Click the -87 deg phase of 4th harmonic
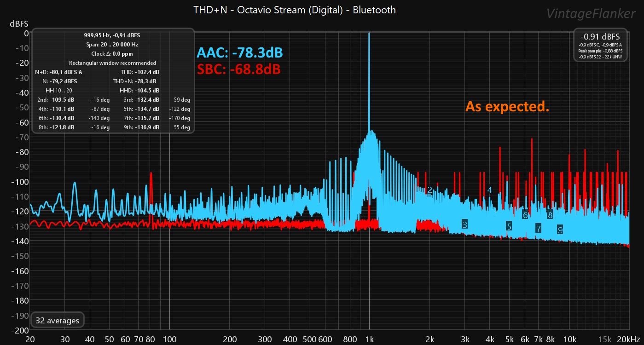Screen dimensions: 644x345 pyautogui.click(x=100, y=109)
